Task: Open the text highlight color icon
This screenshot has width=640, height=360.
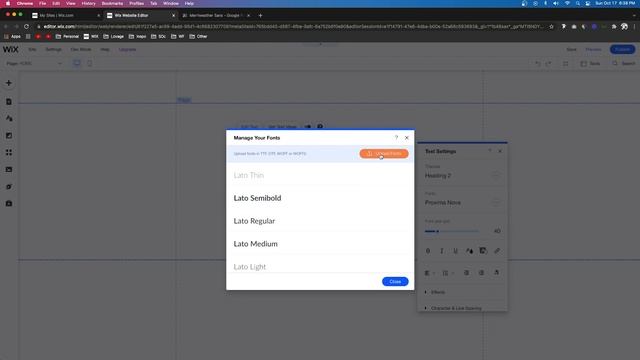Action: pos(483,251)
